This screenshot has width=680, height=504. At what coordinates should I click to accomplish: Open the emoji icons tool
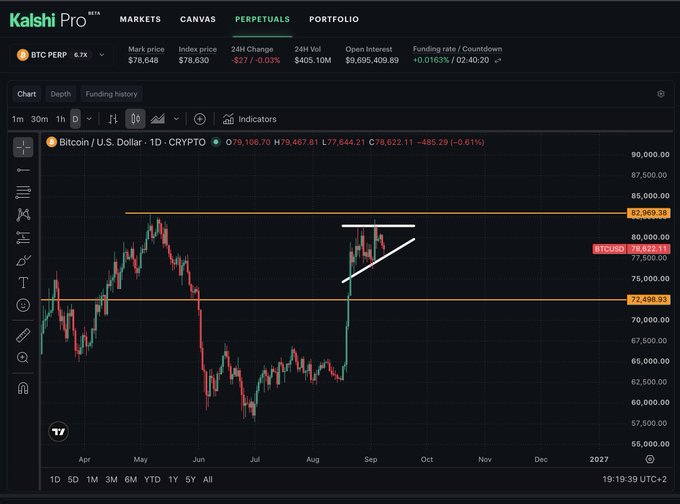23,305
